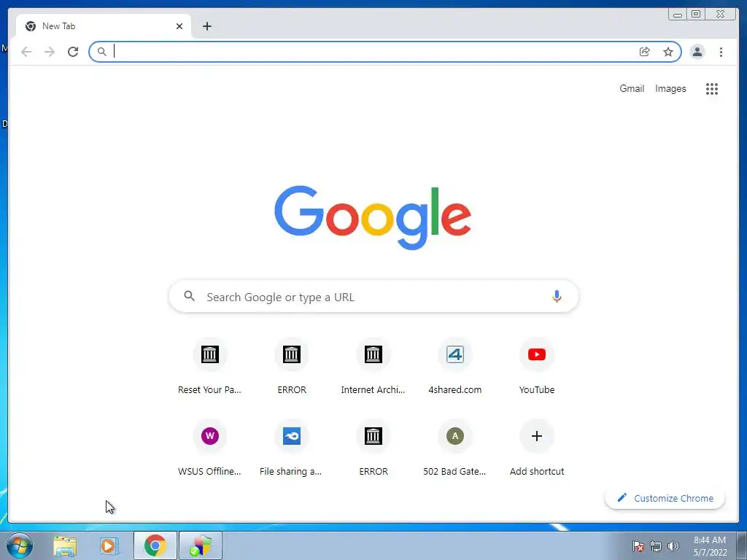The width and height of the screenshot is (747, 560).
Task: Click the browser forward arrow
Action: (50, 52)
